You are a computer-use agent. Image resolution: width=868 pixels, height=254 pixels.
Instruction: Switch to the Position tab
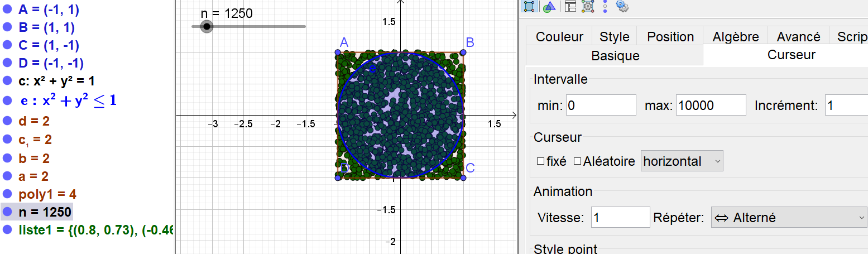[670, 37]
